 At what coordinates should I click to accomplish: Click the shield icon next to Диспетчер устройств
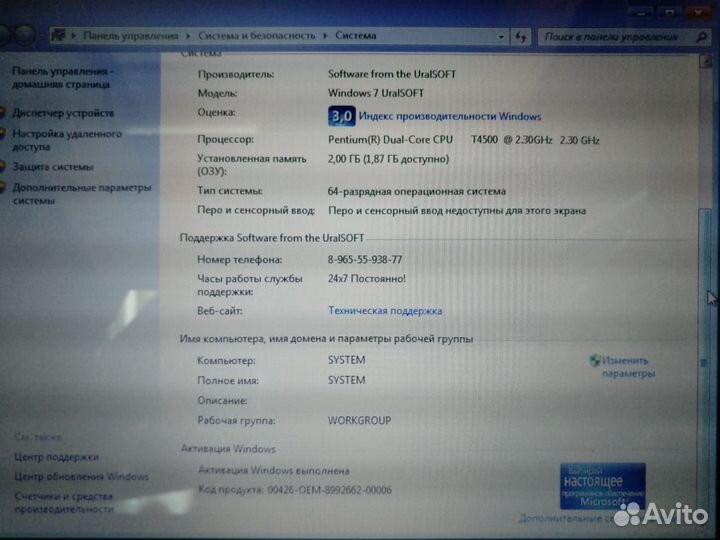pyautogui.click(x=3, y=113)
